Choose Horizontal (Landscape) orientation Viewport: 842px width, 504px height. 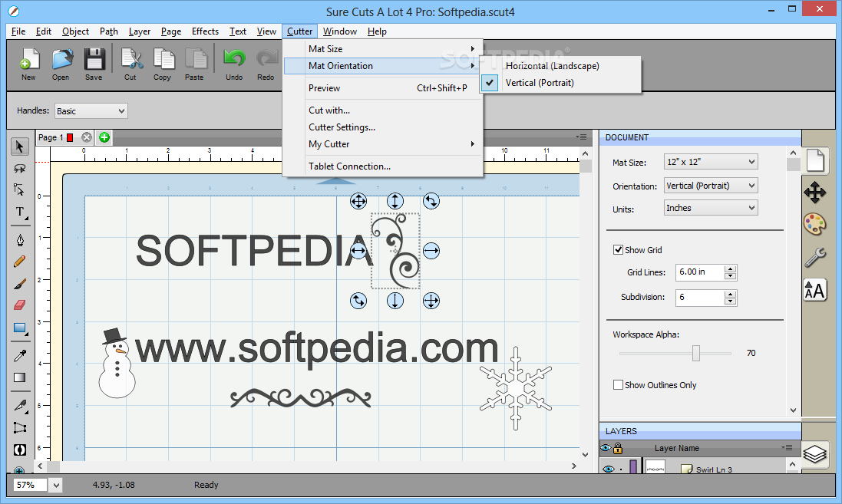coord(560,66)
